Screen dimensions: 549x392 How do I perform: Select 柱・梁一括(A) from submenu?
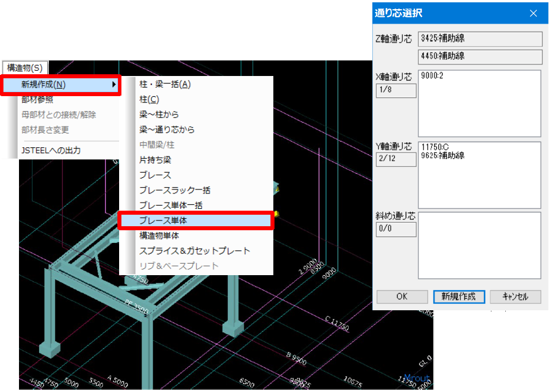pyautogui.click(x=165, y=85)
